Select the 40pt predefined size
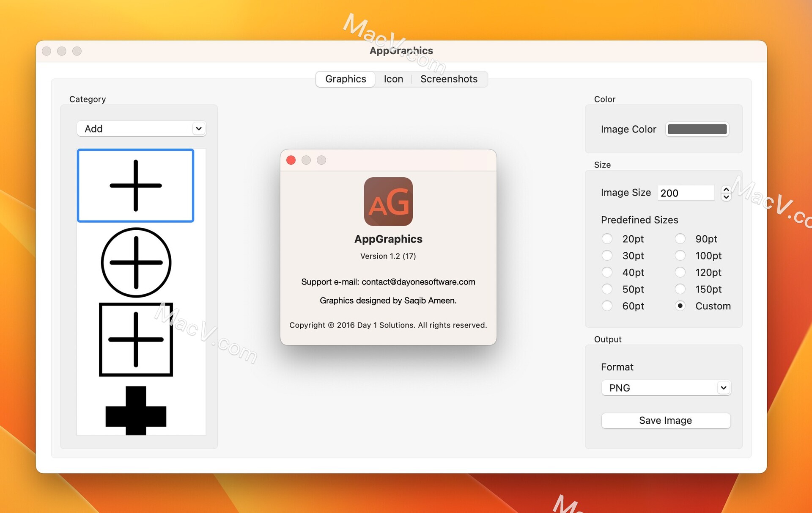Viewport: 812px width, 513px height. [607, 272]
